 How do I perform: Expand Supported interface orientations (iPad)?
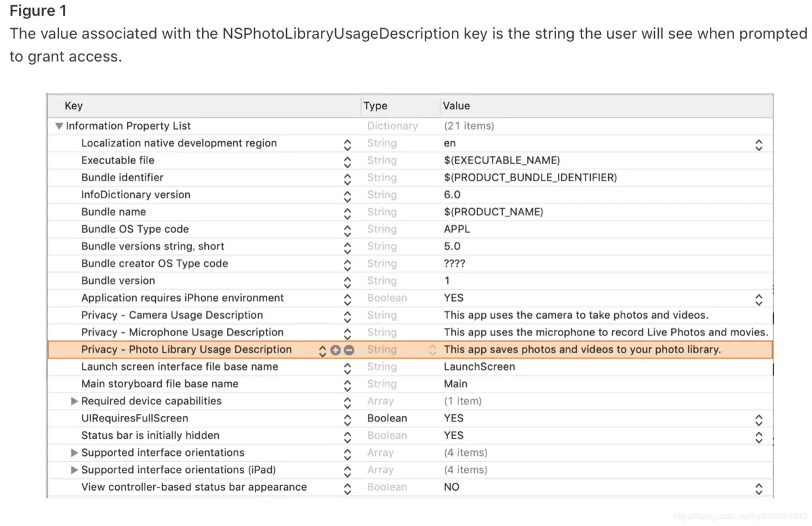[75, 470]
